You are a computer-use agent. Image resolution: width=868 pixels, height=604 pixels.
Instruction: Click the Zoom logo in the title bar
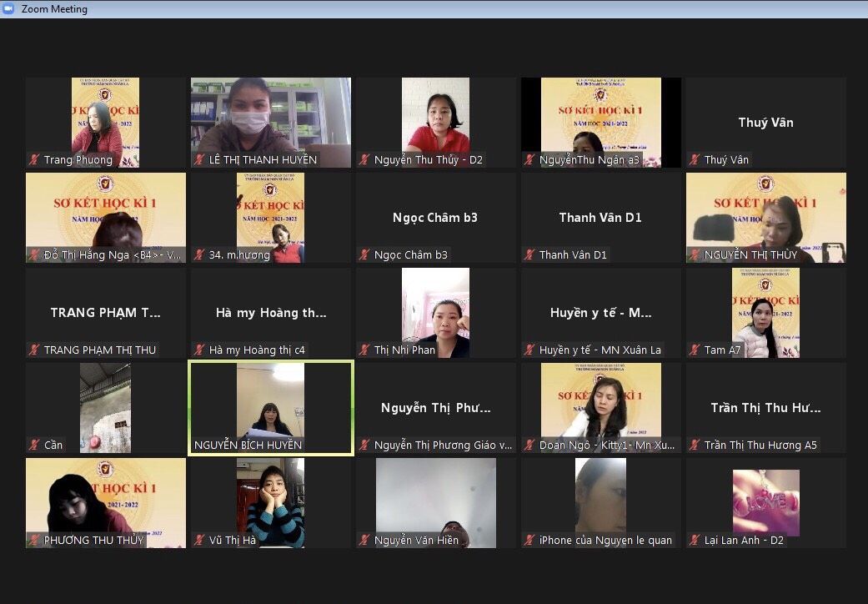(x=9, y=9)
